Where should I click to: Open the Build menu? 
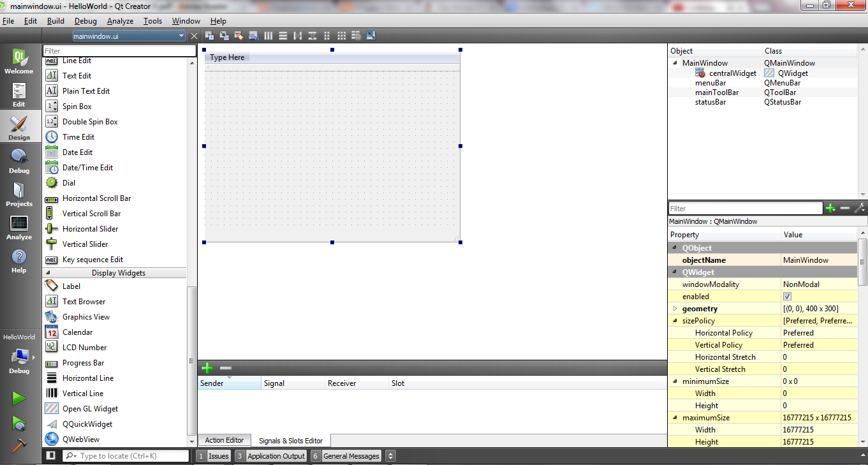pyautogui.click(x=55, y=20)
